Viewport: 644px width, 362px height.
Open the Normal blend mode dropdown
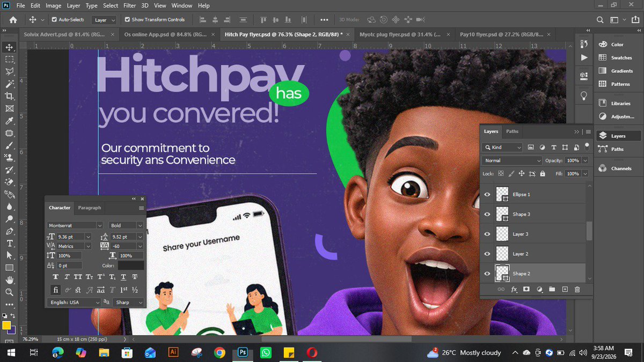pyautogui.click(x=513, y=160)
